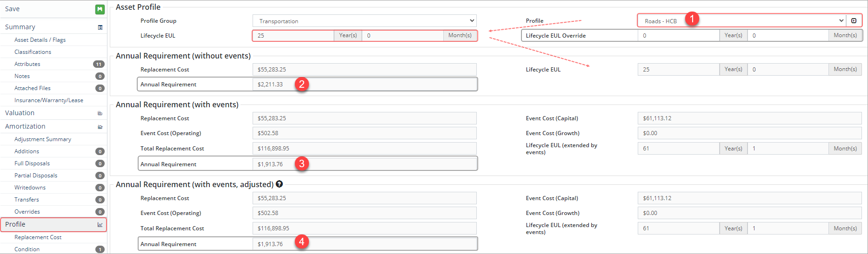Click Event Cost (Capital) field in adjusted section
Image resolution: width=868 pixels, height=254 pixels.
click(750, 198)
